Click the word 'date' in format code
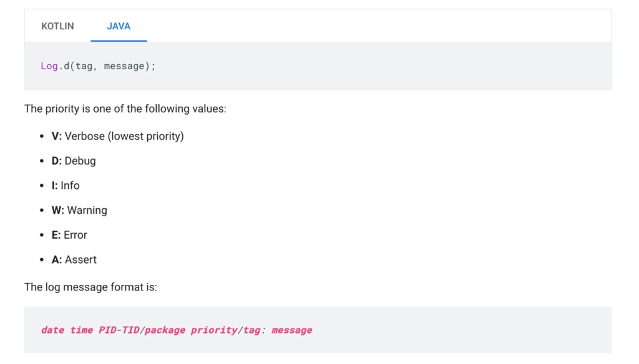This screenshot has height=364, width=639. pos(52,330)
